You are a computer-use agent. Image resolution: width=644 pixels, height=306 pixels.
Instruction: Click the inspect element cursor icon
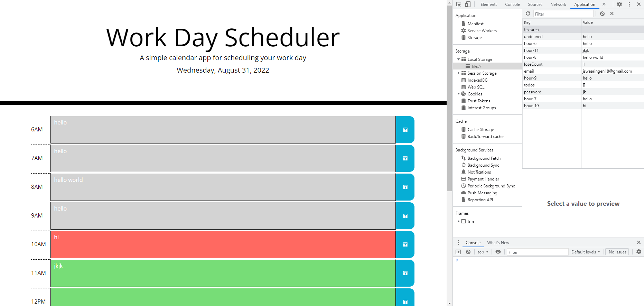click(459, 4)
